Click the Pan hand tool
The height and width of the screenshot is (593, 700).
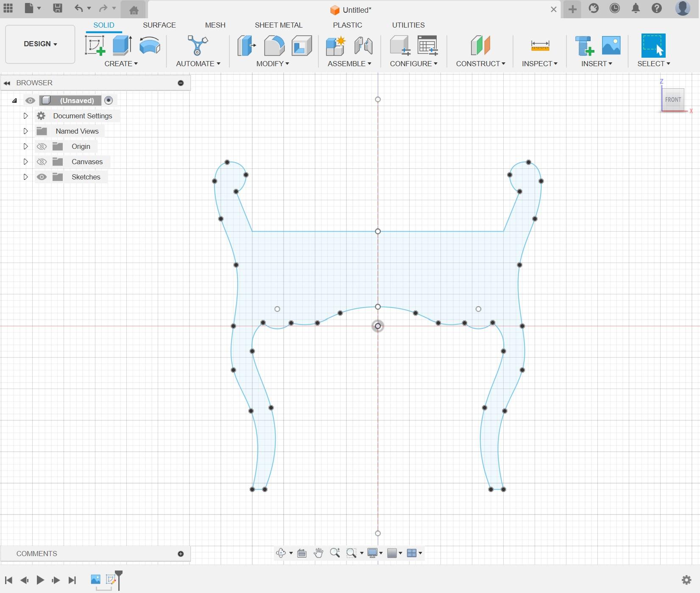click(318, 553)
